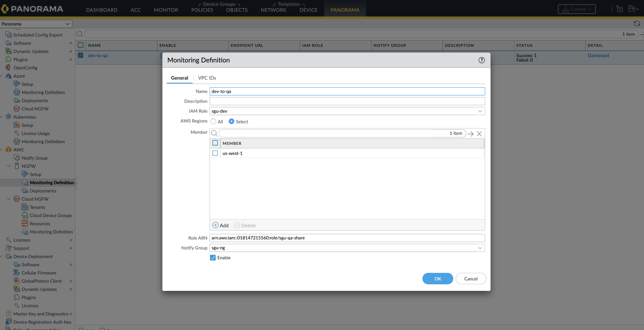Click the OK button
The width and height of the screenshot is (644, 330).
click(x=437, y=278)
